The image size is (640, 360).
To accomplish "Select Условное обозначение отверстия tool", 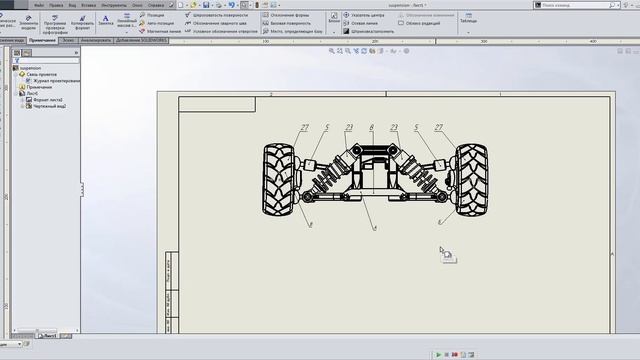I will (221, 31).
